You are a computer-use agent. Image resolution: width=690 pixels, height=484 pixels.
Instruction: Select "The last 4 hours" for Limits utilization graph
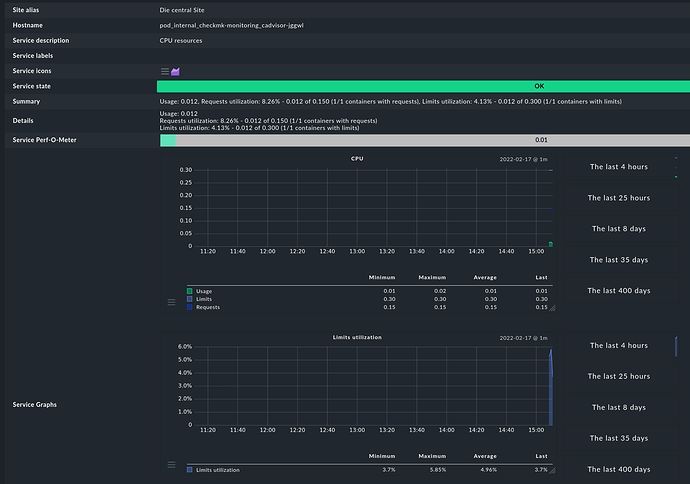point(619,345)
